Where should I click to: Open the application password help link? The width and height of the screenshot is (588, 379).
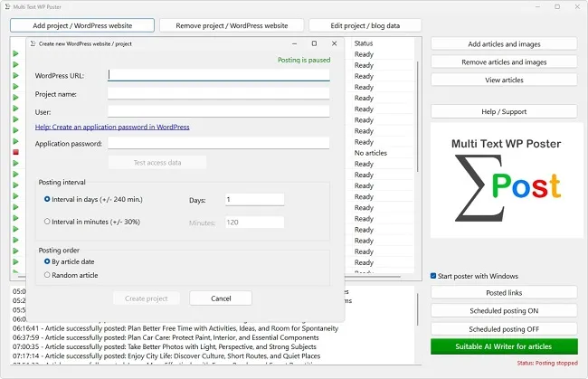pyautogui.click(x=112, y=127)
